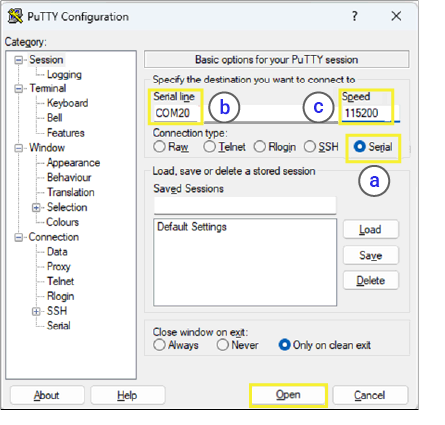The width and height of the screenshot is (445, 425).
Task: Open the Bell category
Action: coord(55,118)
